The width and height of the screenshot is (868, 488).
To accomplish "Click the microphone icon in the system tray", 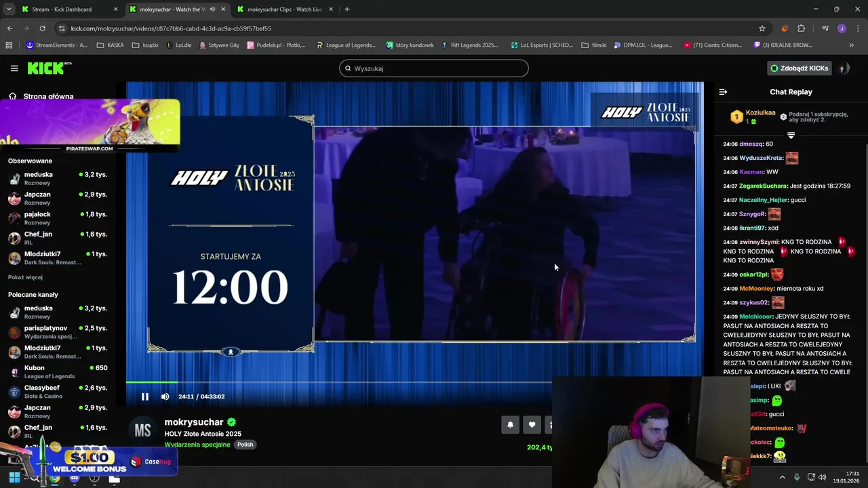I will [797, 477].
